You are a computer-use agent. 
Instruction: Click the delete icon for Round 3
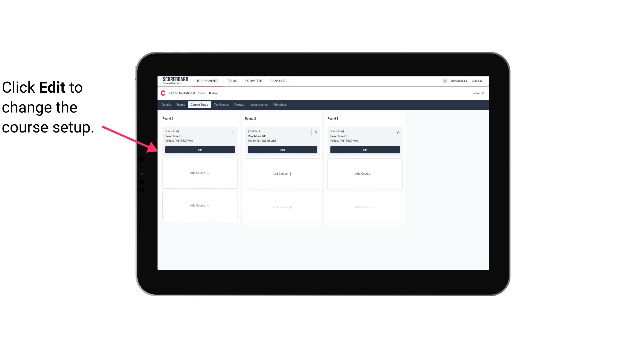398,132
